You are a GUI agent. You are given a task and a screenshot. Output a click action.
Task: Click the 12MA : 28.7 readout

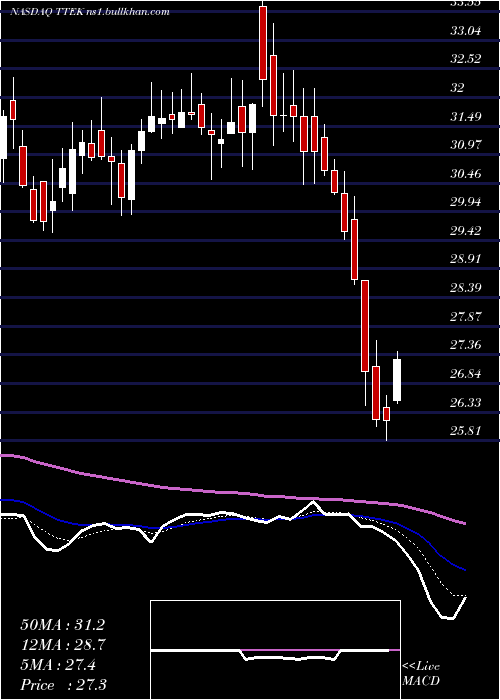pyautogui.click(x=62, y=645)
